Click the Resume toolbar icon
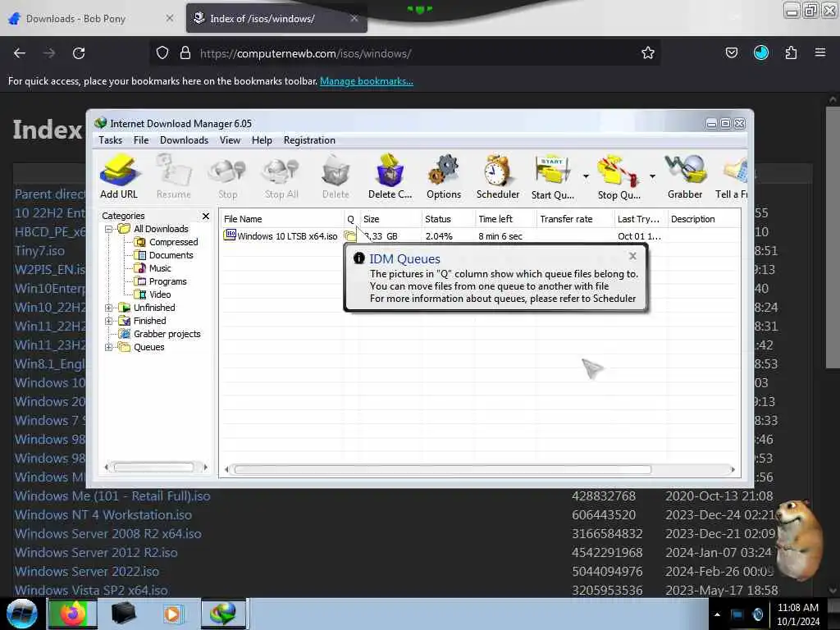The height and width of the screenshot is (630, 840). [174, 176]
